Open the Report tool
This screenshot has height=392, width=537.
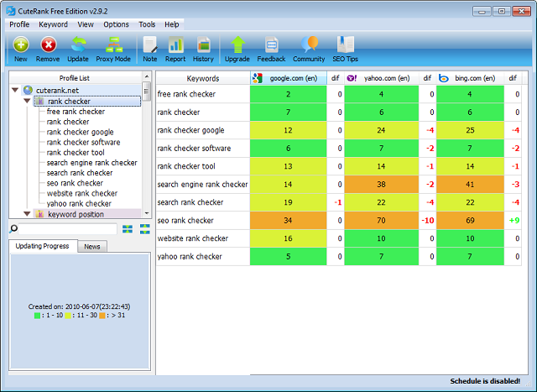(x=175, y=44)
